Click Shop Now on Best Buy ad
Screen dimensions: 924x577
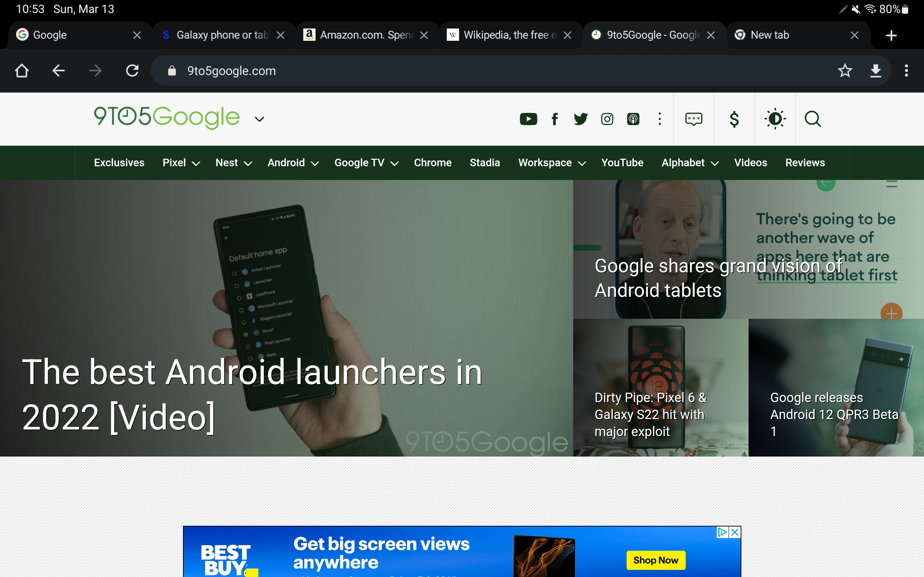(x=655, y=560)
